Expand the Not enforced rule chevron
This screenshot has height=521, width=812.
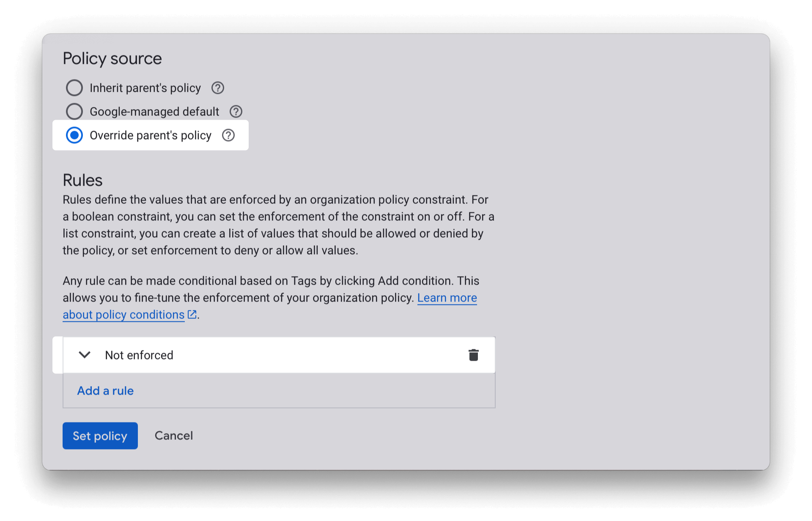click(85, 355)
